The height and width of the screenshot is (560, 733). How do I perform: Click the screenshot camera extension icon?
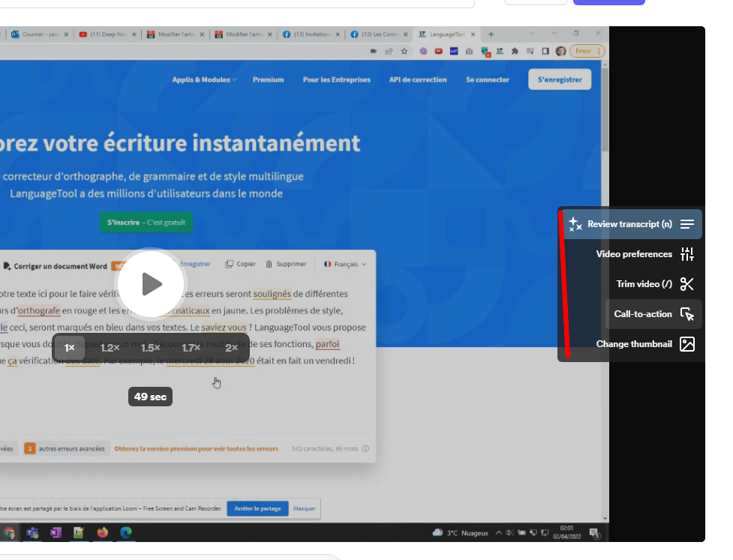(469, 51)
